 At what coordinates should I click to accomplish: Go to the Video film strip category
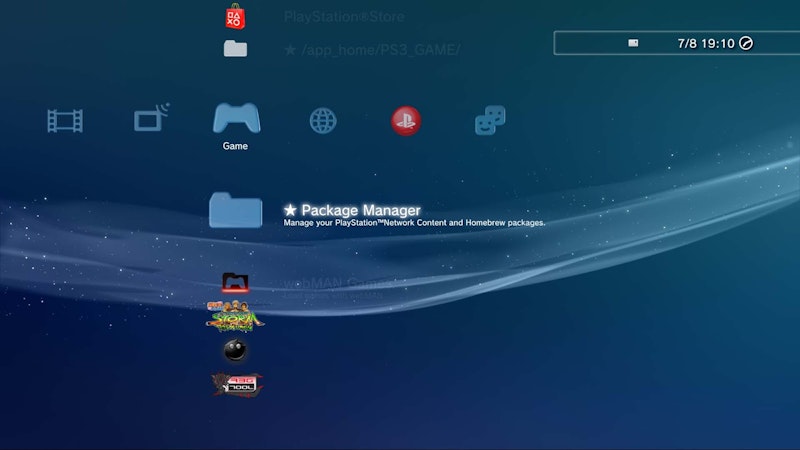pyautogui.click(x=65, y=121)
